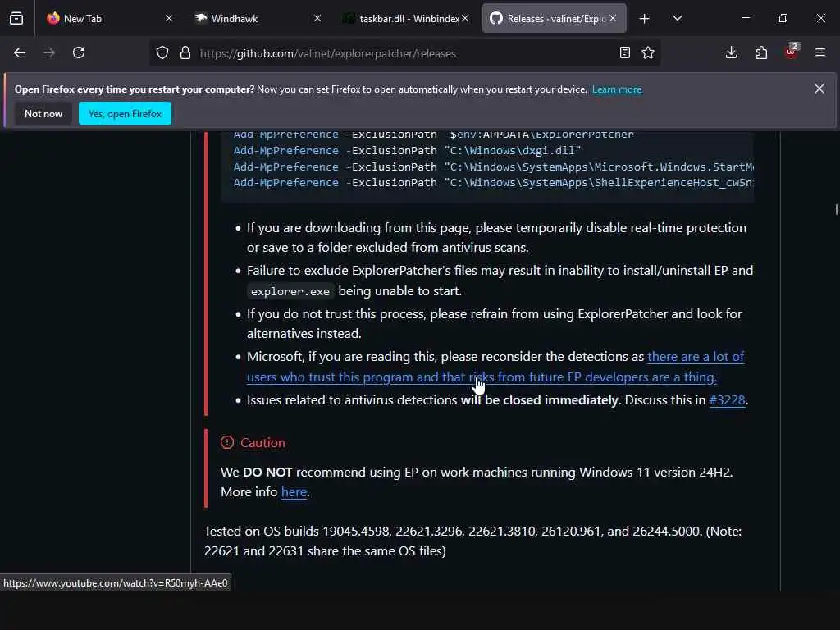Click 'Tested on OS builds' paragraph text
This screenshot has width=840, height=630.
pos(472,541)
